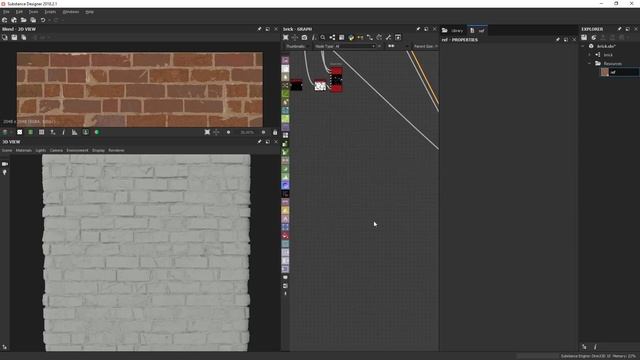Pin the 3D VIEW panel
This screenshot has width=640, height=360.
(259, 142)
